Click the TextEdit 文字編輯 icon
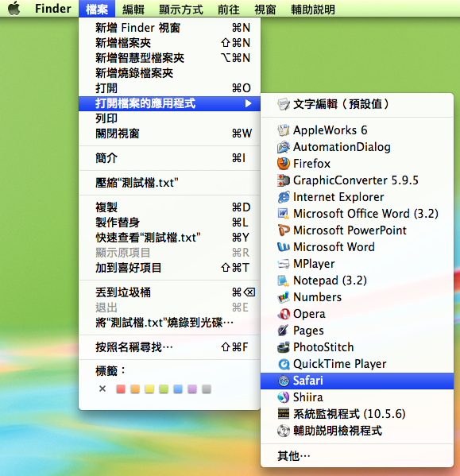Viewport: 460px width, 476px height. [x=284, y=104]
